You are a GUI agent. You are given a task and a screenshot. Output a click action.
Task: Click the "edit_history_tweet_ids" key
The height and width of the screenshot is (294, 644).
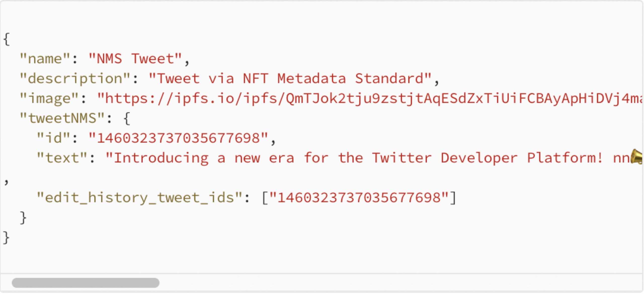click(140, 198)
